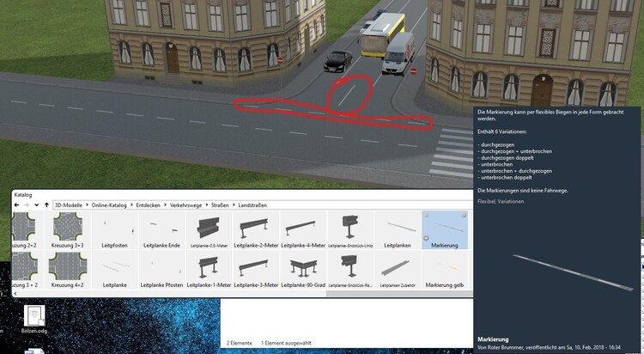
Task: Click the scroll-left arrow in Katalog
Action: click(x=15, y=294)
